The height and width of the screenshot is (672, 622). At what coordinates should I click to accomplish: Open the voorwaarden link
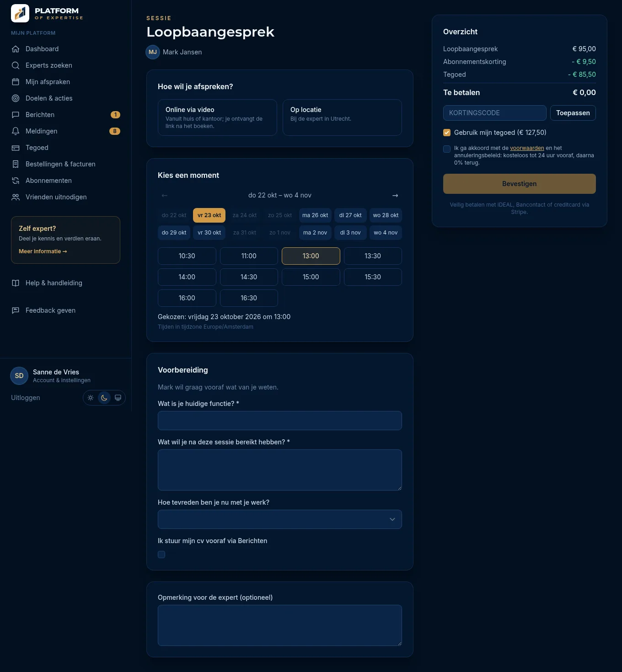coord(527,148)
